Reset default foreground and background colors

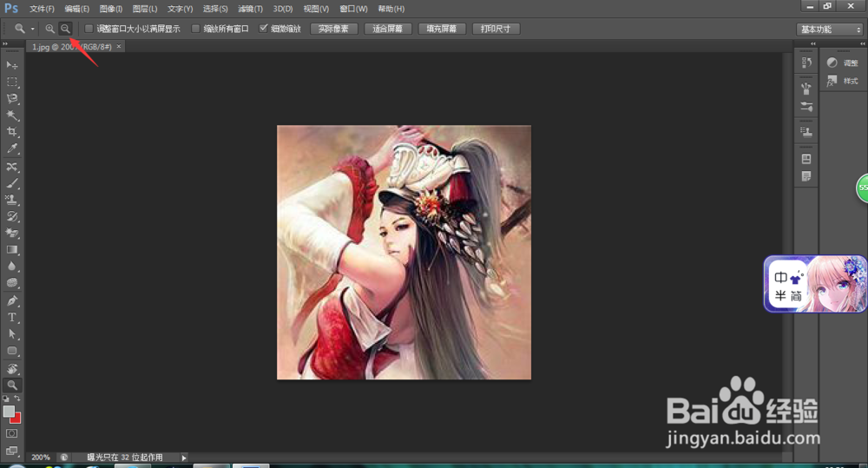(6, 399)
